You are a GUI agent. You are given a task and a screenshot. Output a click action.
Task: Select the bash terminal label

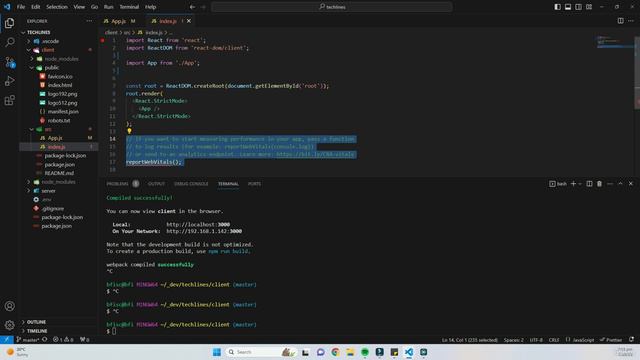tap(558, 184)
